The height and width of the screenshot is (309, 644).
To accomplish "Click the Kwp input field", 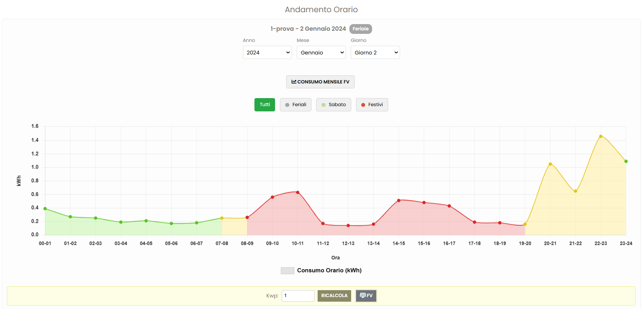I will (x=298, y=296).
